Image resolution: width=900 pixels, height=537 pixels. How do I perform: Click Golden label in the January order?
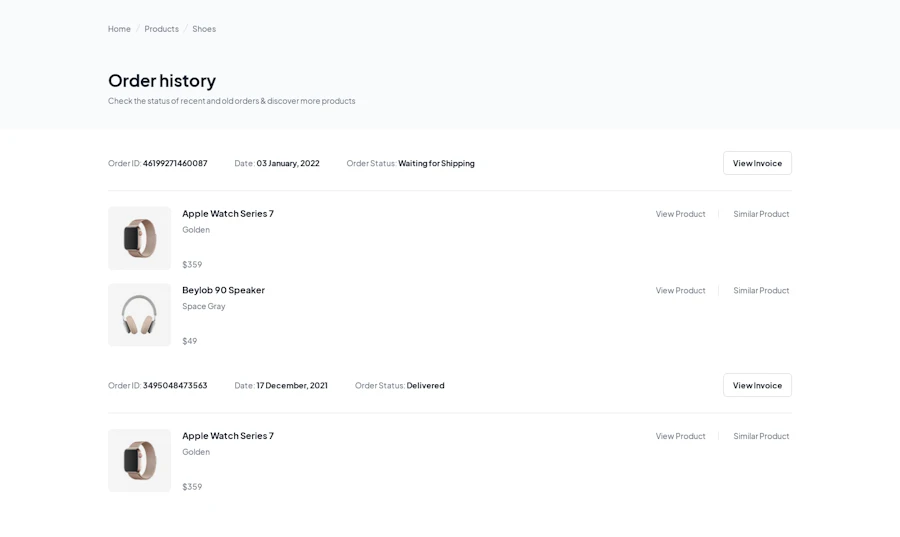coord(196,229)
